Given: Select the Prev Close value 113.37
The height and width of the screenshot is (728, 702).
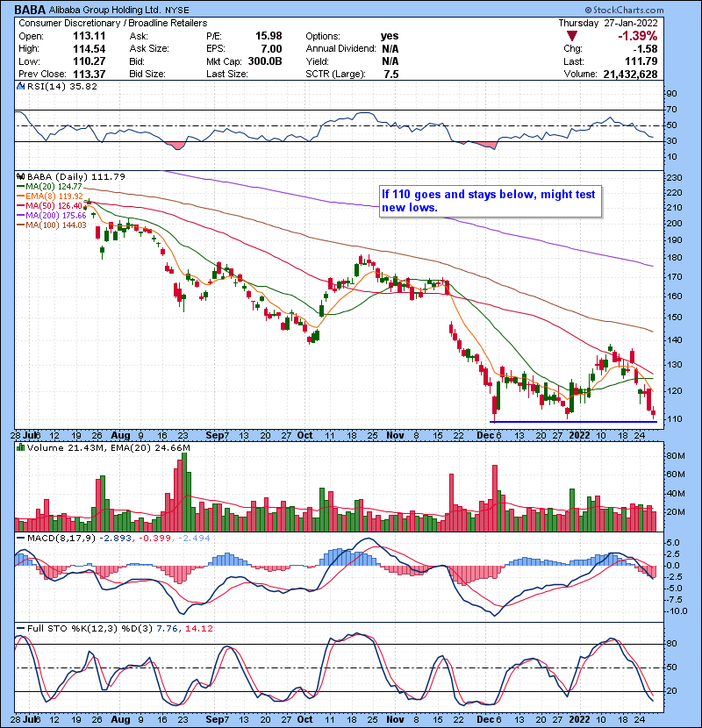Looking at the screenshot, I should point(89,74).
